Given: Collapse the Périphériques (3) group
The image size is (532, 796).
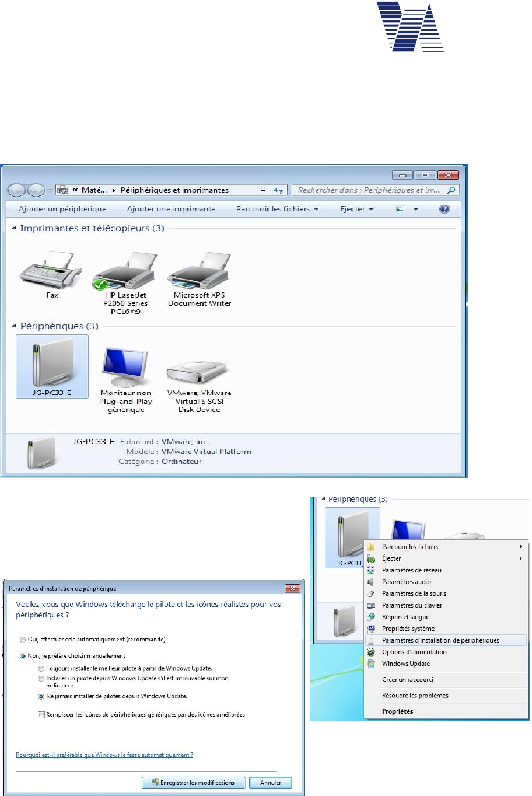Looking at the screenshot, I should point(14,326).
